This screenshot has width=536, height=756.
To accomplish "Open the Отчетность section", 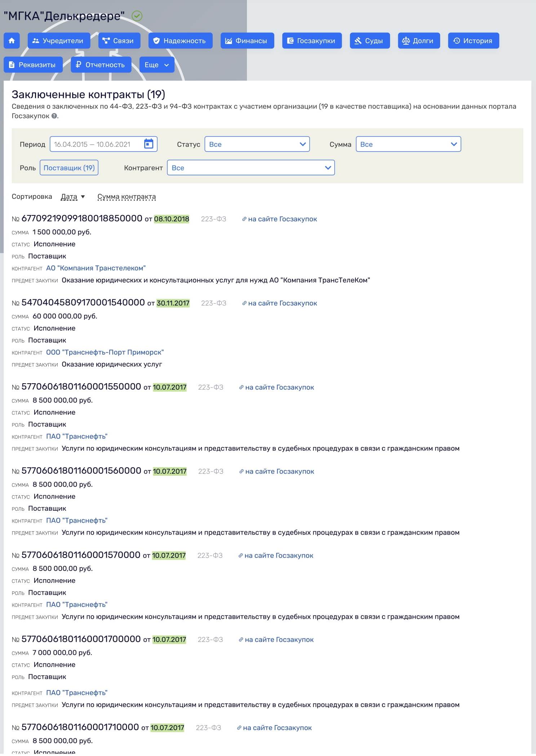I will 101,65.
